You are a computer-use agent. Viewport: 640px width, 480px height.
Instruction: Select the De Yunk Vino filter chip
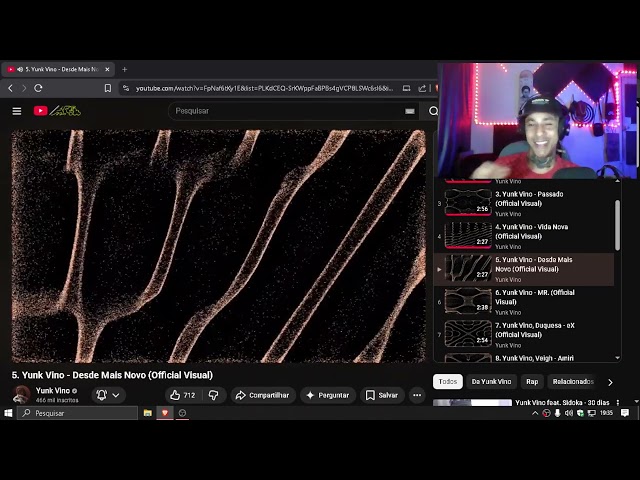(x=491, y=382)
